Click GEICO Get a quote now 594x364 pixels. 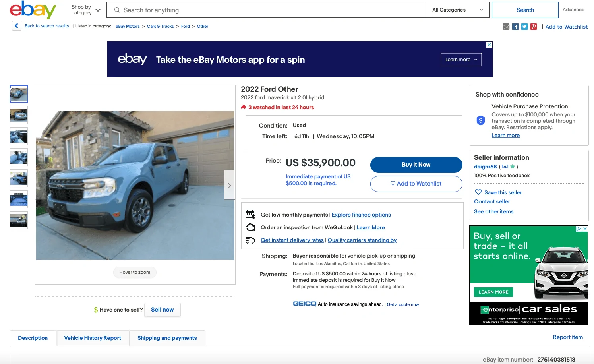(403, 305)
